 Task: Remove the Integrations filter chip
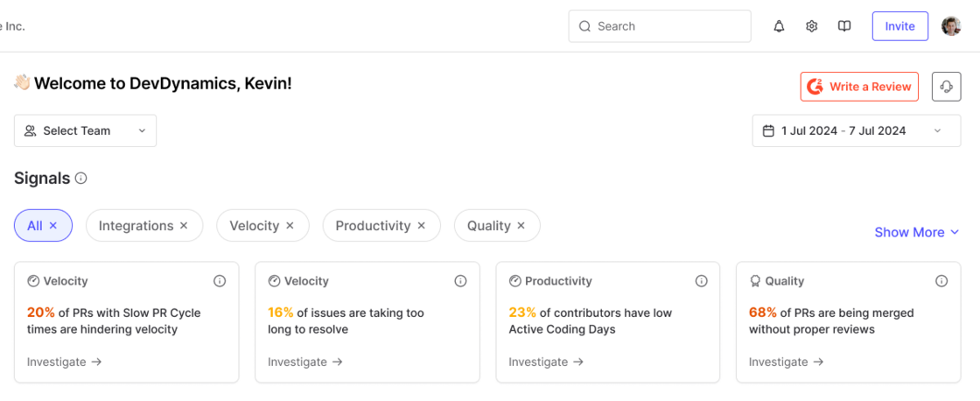[184, 226]
